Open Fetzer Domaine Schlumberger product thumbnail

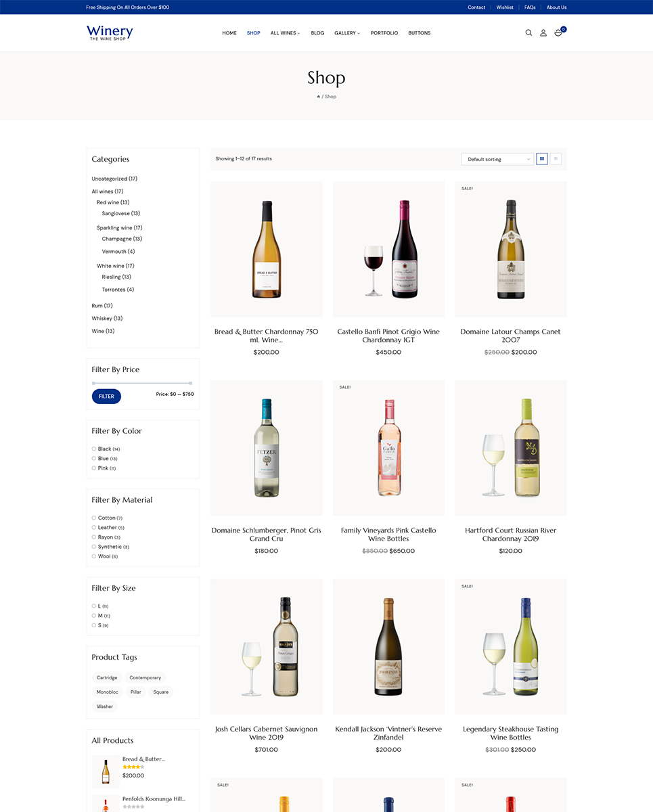[267, 448]
